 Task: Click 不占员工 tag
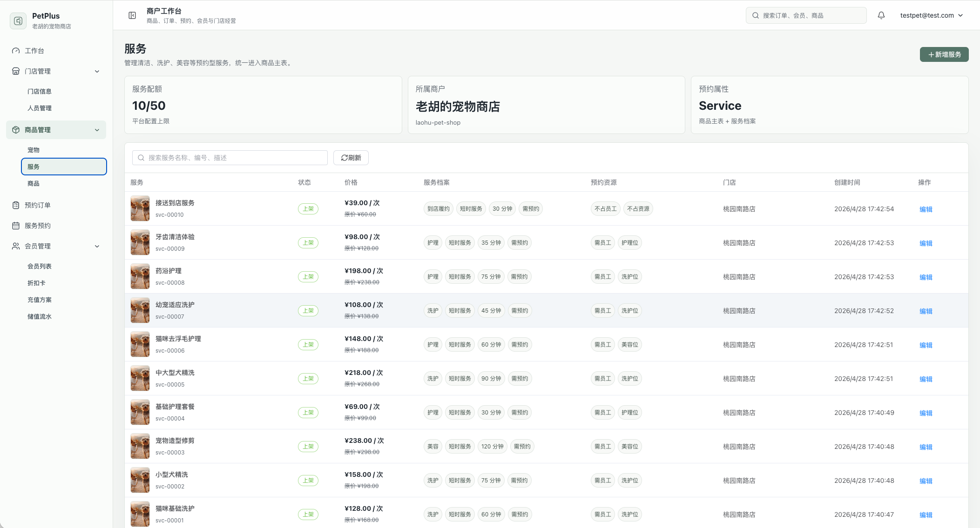click(x=605, y=209)
